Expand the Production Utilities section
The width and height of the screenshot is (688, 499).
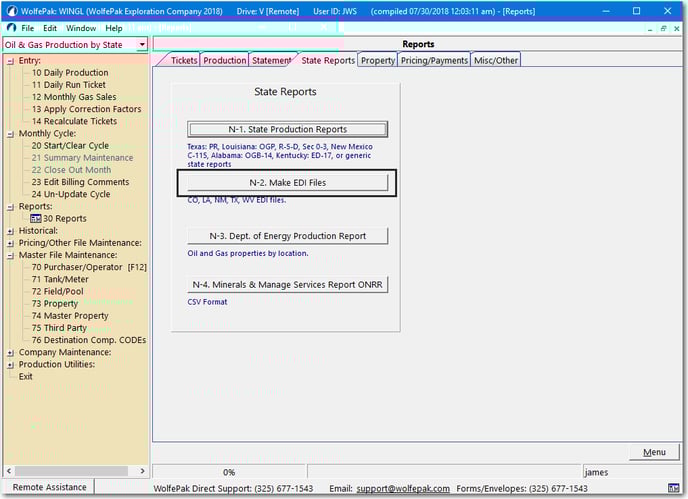point(11,365)
